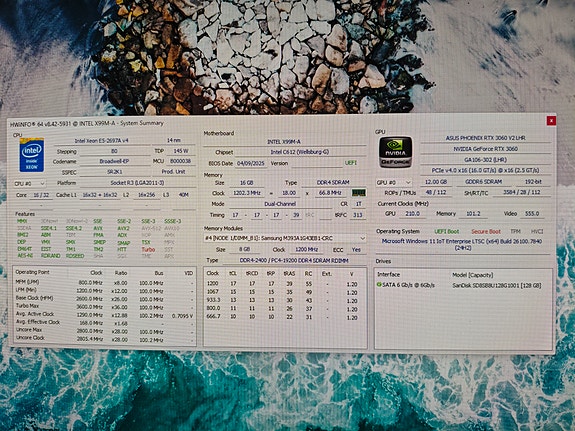The height and width of the screenshot is (431, 575).
Task: Click the green memory chip icon beside 66.8 MHz
Action: [x=359, y=193]
